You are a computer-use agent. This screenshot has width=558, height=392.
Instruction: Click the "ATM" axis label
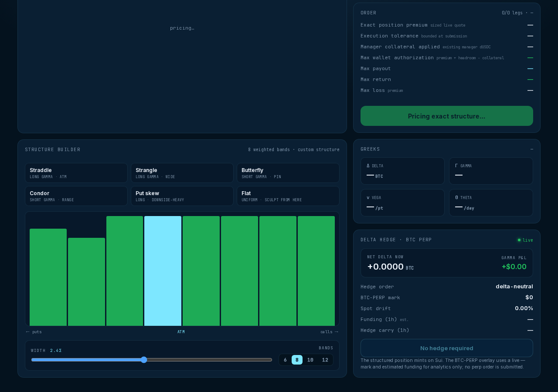(181, 332)
